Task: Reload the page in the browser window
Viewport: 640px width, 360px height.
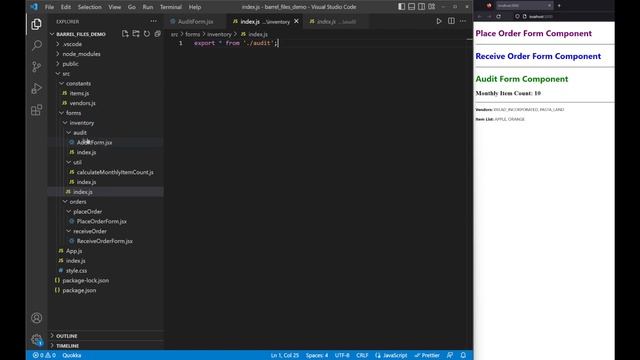Action: [x=498, y=17]
